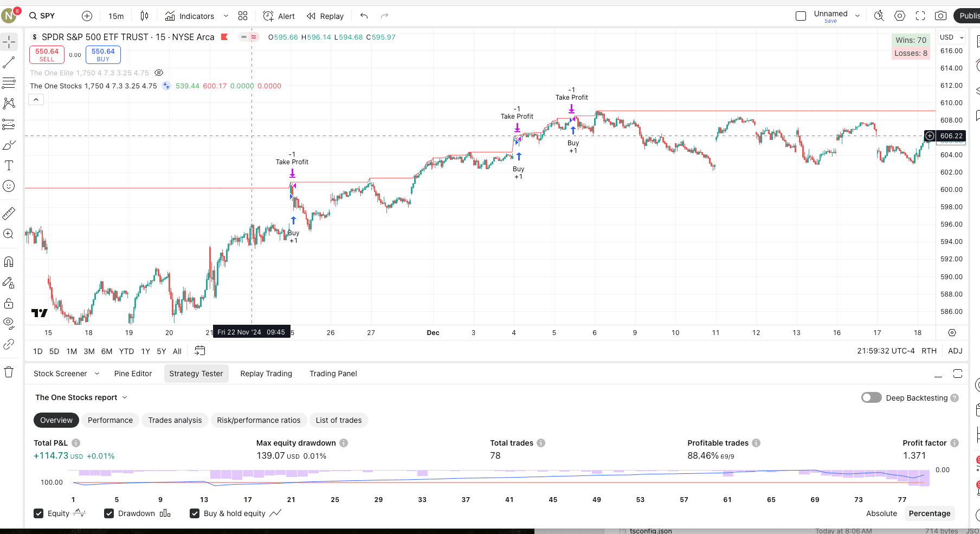This screenshot has height=534, width=980.
Task: Switch to the Pine Editor tab
Action: pos(133,374)
